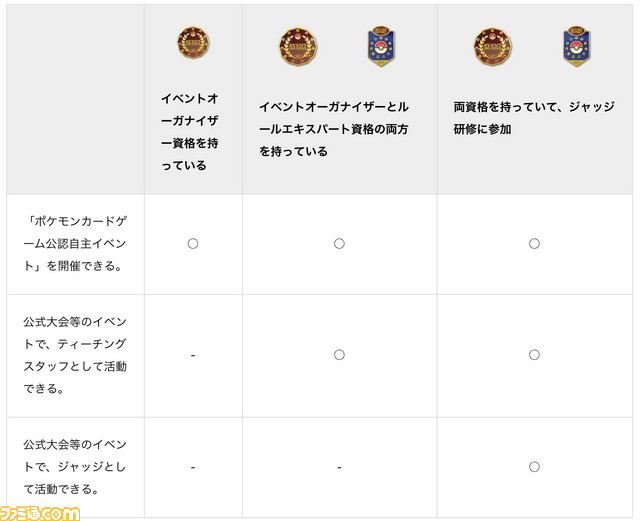This screenshot has width=640, height=521.
Task: Click circle for judge training hosting 自主イベント
Action: click(x=534, y=244)
